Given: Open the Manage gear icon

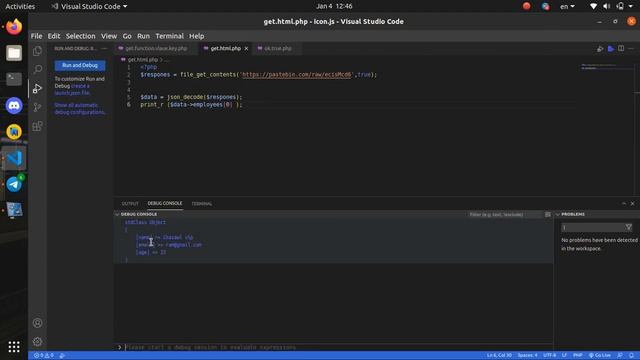Looking at the screenshot, I should pos(38,342).
